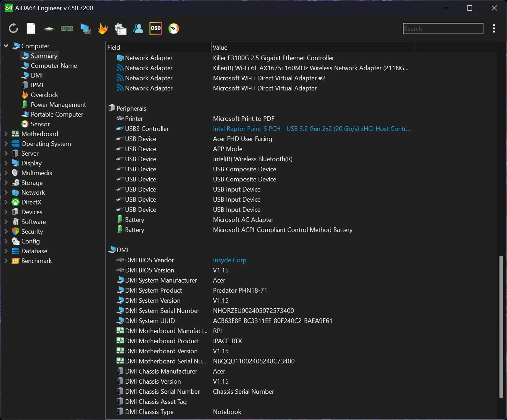The image size is (507, 420).
Task: Open the Report toolbar icon
Action: click(x=31, y=28)
